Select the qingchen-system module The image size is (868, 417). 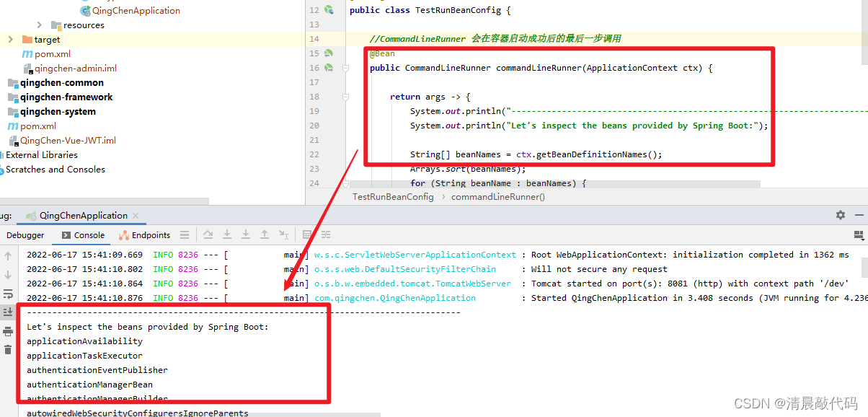[58, 112]
